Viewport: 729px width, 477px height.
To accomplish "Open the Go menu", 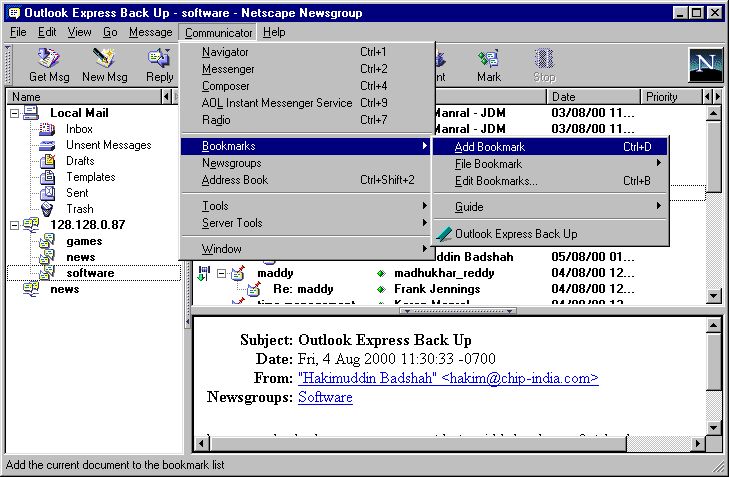I will coord(110,32).
